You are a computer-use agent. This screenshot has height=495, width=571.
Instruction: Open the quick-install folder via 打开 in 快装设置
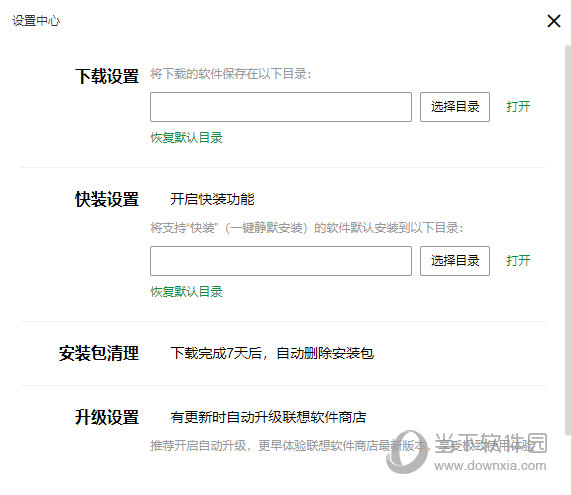pos(518,261)
